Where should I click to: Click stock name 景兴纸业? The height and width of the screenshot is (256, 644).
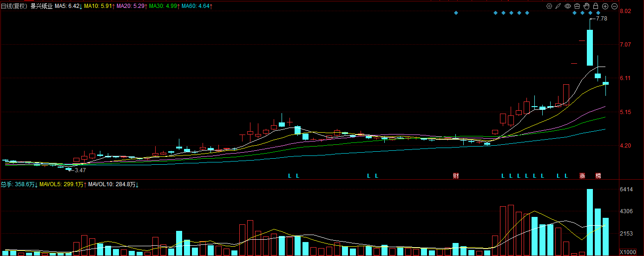[42, 7]
